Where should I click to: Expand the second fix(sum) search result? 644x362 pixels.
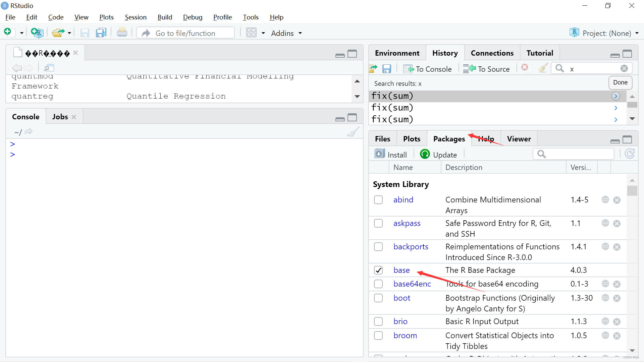pyautogui.click(x=616, y=108)
